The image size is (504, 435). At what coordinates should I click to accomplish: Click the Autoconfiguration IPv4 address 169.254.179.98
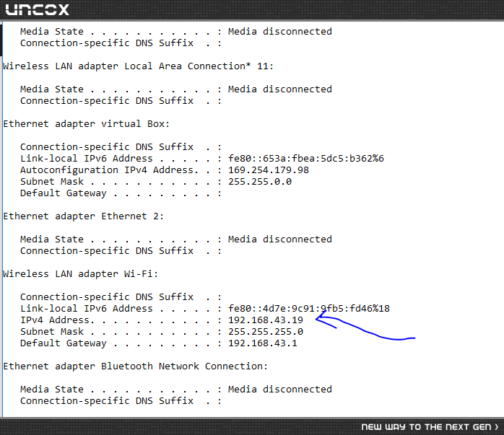pos(269,170)
